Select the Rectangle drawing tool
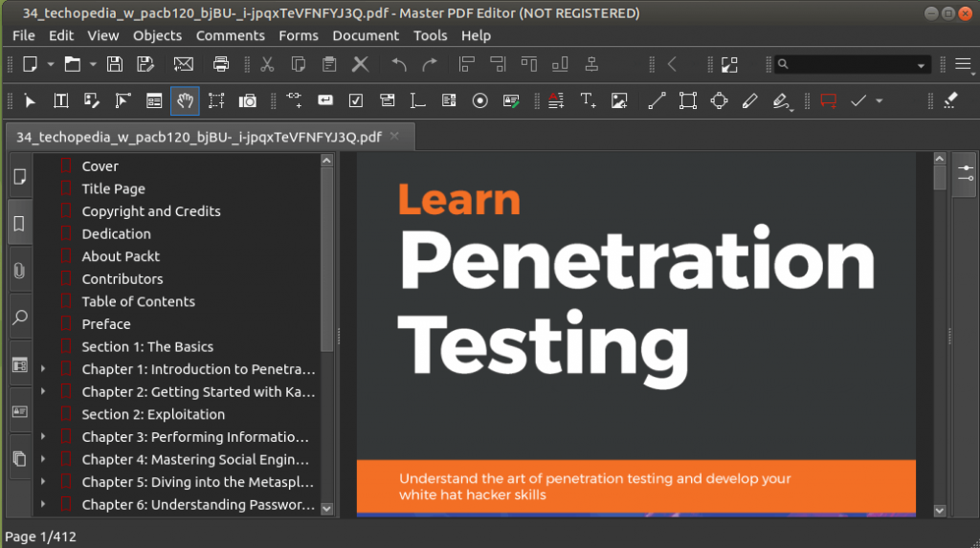Viewport: 980px width, 548px height. pyautogui.click(x=687, y=100)
